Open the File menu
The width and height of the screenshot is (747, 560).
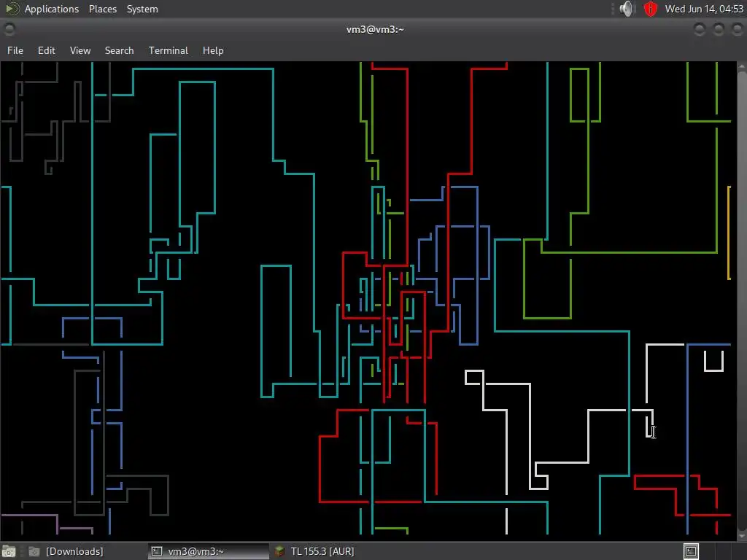tap(15, 50)
